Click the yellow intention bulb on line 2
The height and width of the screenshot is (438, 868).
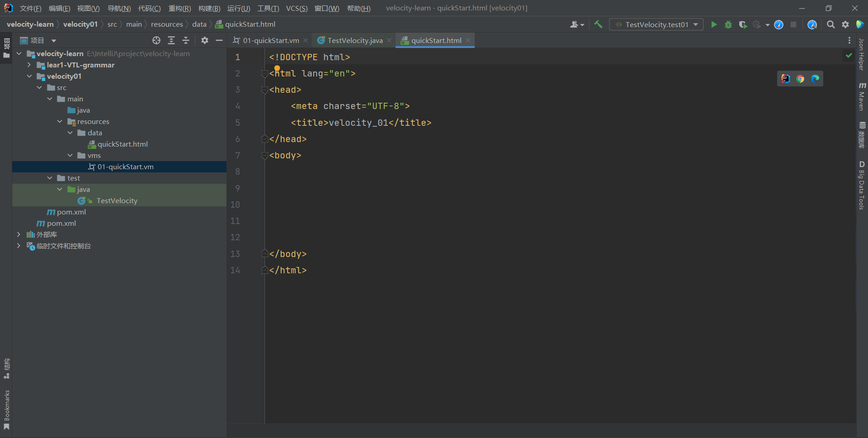(277, 69)
